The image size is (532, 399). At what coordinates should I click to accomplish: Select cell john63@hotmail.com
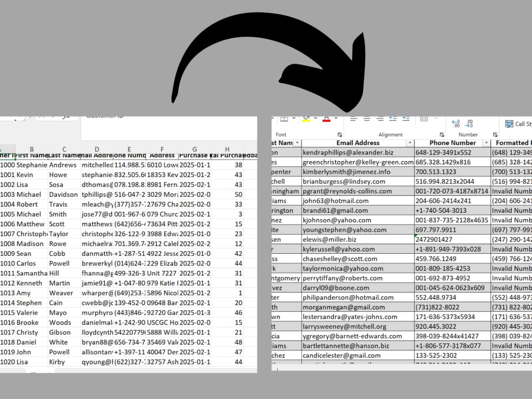358,201
